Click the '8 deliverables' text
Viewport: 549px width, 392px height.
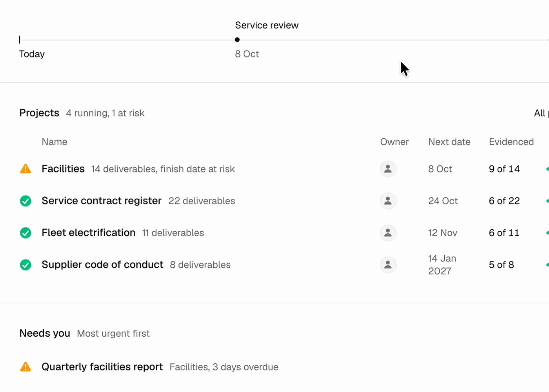200,265
